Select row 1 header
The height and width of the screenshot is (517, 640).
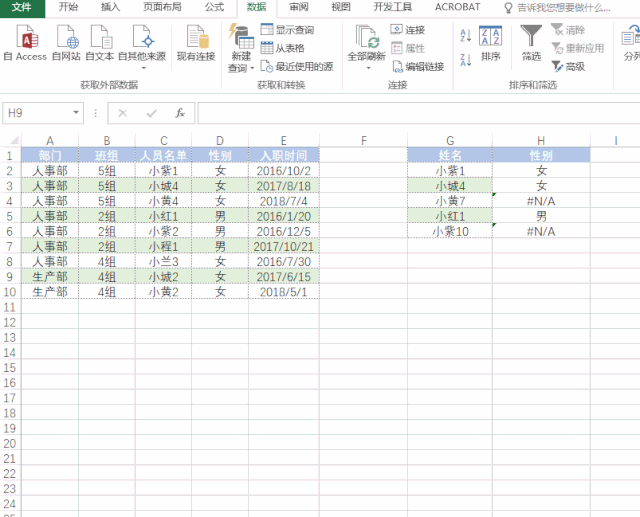pos(10,155)
